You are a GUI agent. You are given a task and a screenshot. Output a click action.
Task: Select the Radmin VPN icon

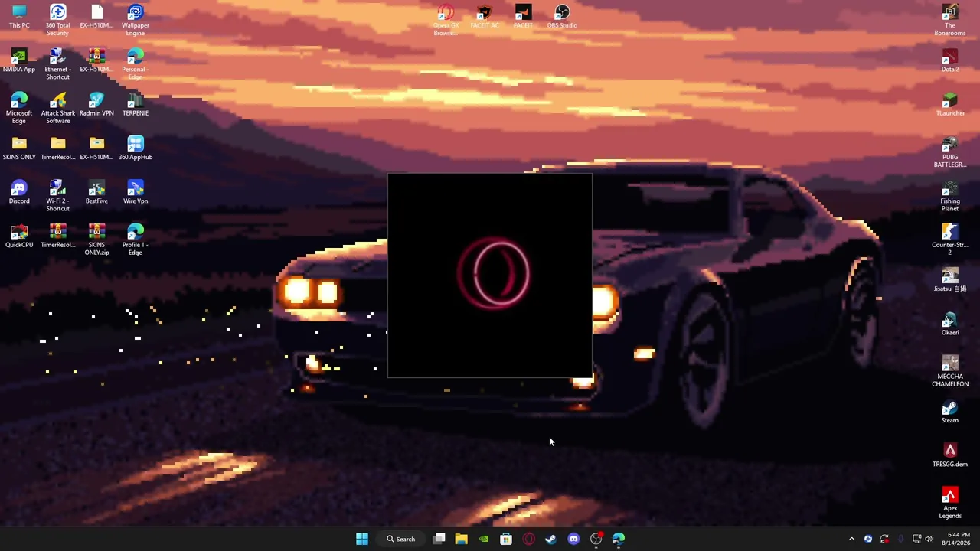point(96,104)
